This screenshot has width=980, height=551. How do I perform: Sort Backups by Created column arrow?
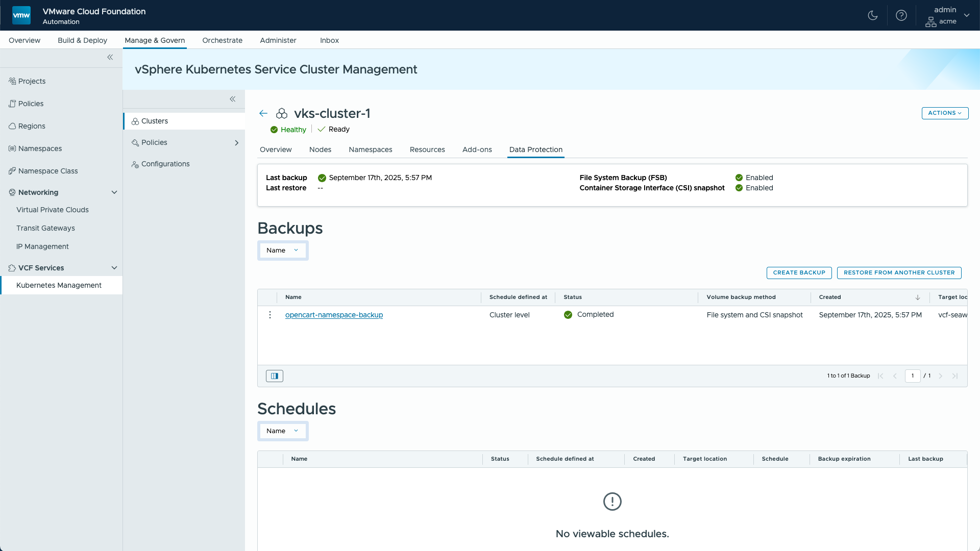918,297
